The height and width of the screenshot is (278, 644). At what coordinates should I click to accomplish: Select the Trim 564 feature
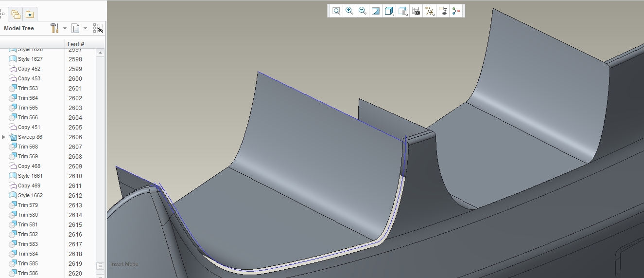(x=28, y=98)
